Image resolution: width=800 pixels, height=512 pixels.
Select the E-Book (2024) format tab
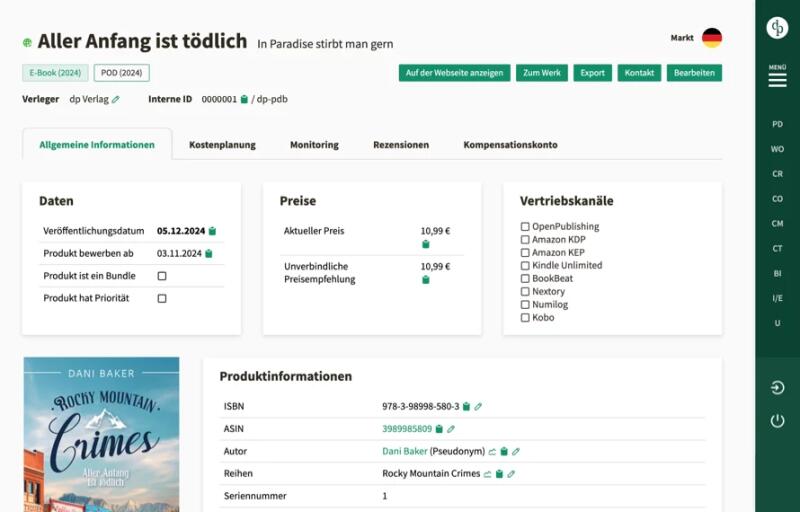pyautogui.click(x=55, y=73)
